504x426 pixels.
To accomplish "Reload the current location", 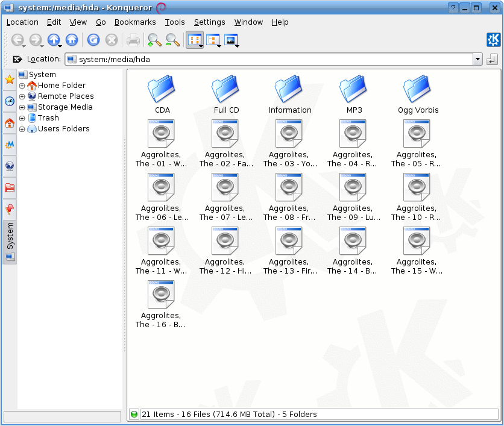I will [x=93, y=40].
